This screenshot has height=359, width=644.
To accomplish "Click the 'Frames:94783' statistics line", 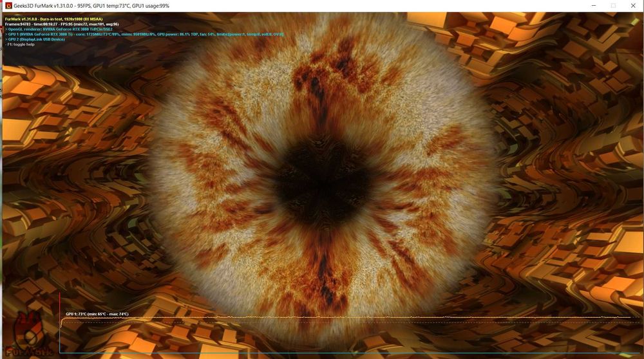I will click(62, 24).
